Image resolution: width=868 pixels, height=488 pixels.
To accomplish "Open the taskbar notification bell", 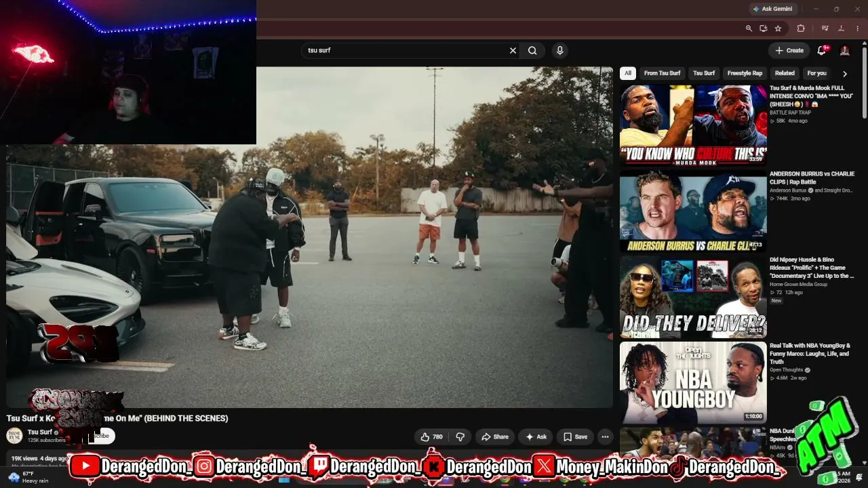I will click(x=860, y=477).
